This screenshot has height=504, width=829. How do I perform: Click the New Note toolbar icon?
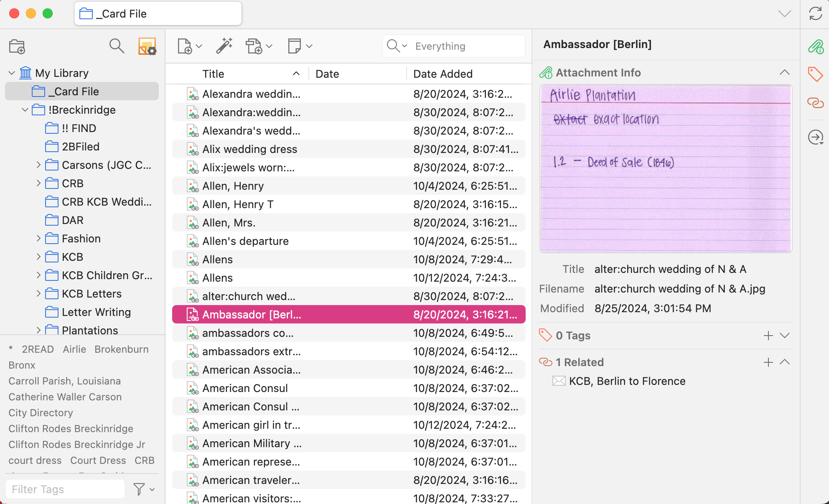[295, 46]
